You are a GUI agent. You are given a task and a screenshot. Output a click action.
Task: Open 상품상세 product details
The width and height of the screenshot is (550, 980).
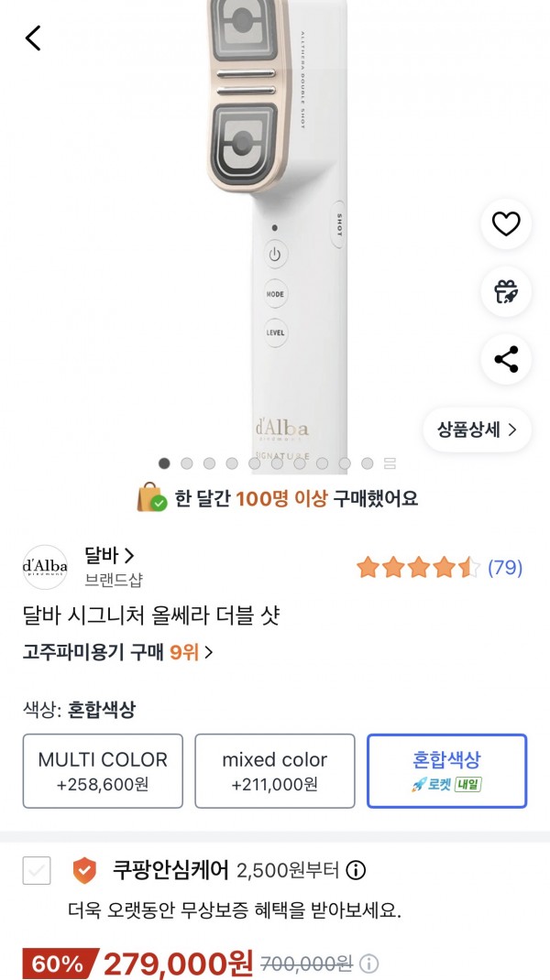(x=477, y=430)
